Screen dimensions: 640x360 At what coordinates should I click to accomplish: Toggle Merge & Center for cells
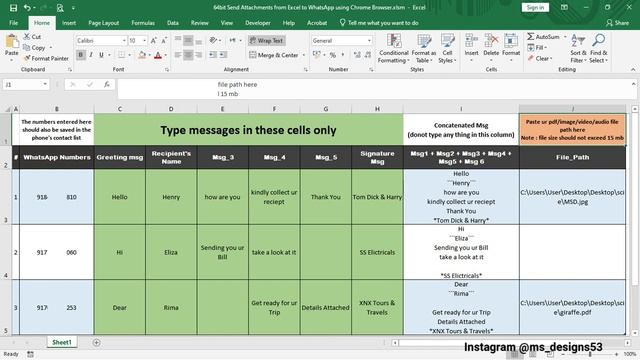pyautogui.click(x=273, y=55)
